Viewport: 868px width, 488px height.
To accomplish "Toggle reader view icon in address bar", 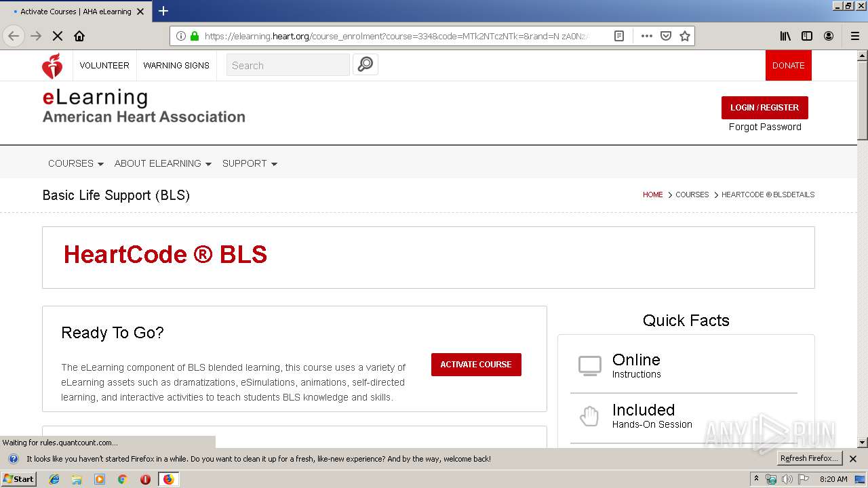I will 619,36.
